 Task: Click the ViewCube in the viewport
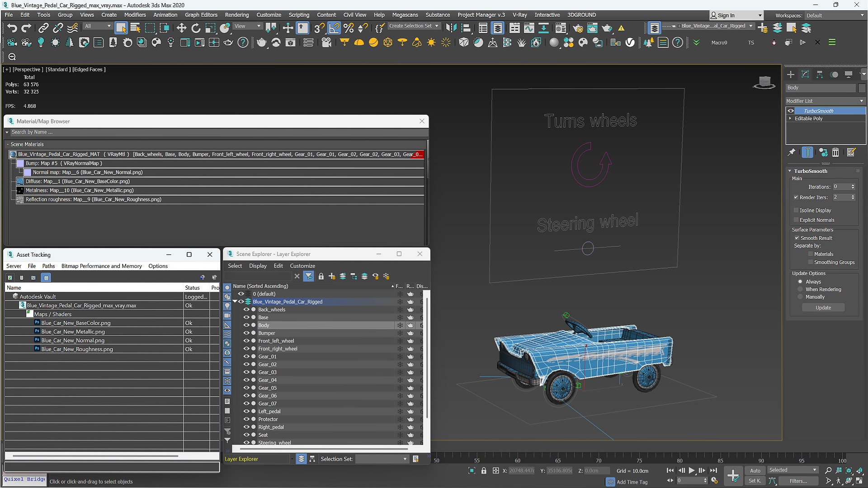[764, 82]
